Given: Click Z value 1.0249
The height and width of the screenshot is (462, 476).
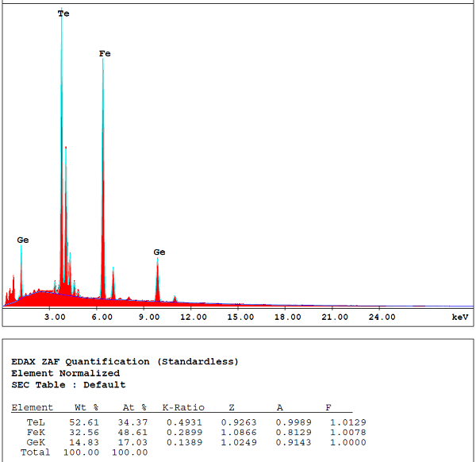Looking at the screenshot, I should [x=239, y=443].
